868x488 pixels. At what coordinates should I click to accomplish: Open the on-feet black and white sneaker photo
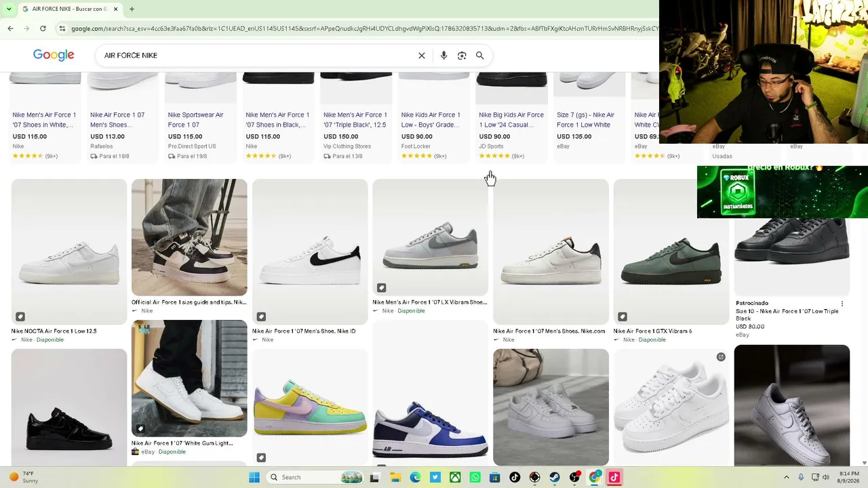[189, 237]
